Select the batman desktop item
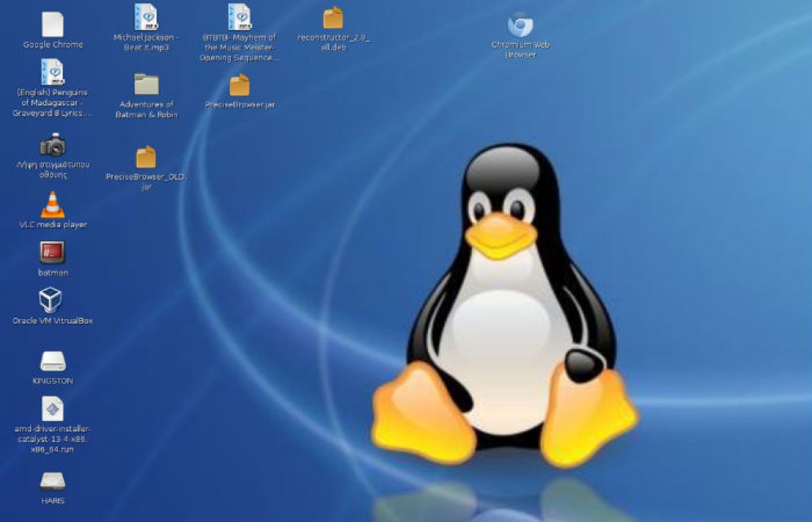Viewport: 812px width, 522px height. click(x=53, y=251)
